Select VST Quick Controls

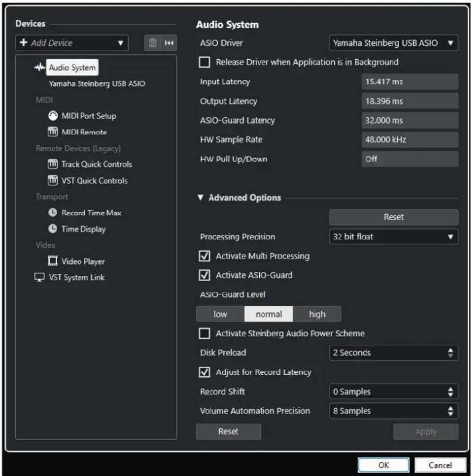pos(94,181)
